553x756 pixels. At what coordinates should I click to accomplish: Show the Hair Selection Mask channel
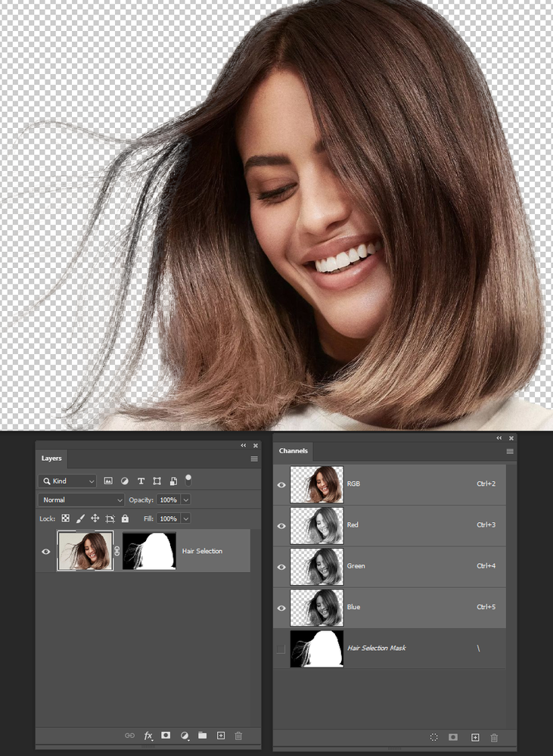tap(281, 649)
